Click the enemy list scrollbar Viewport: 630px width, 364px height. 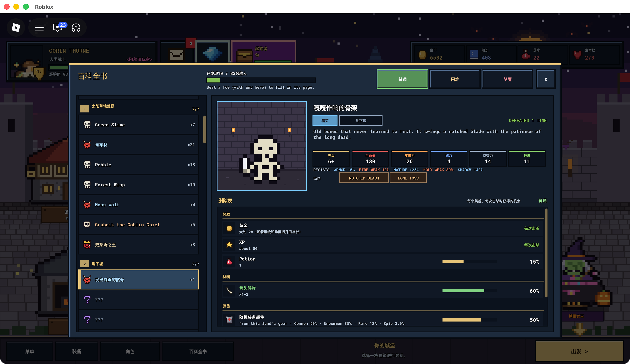click(x=205, y=129)
